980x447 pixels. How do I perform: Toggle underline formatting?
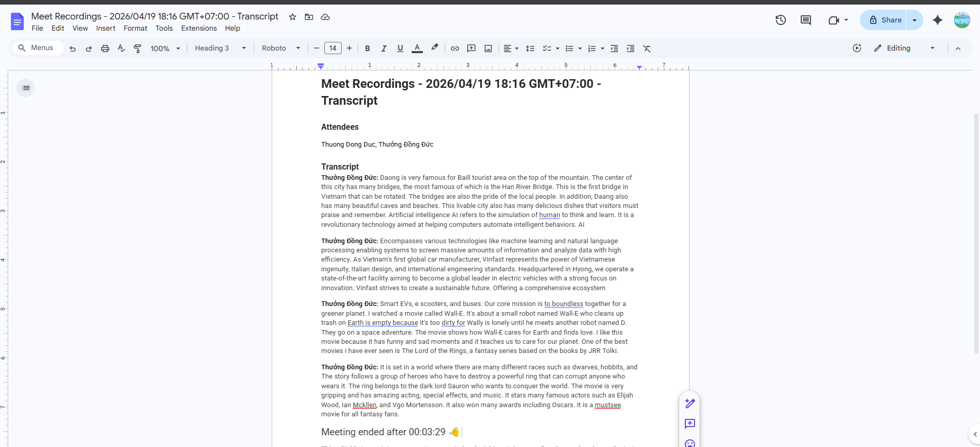[400, 49]
